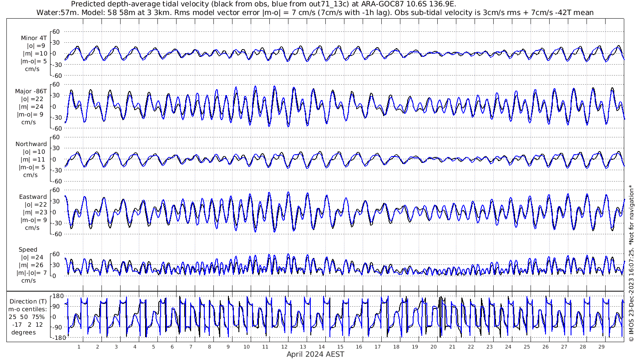Click the '60' tick of the Speed panel
The image size is (637, 364).
56,254
